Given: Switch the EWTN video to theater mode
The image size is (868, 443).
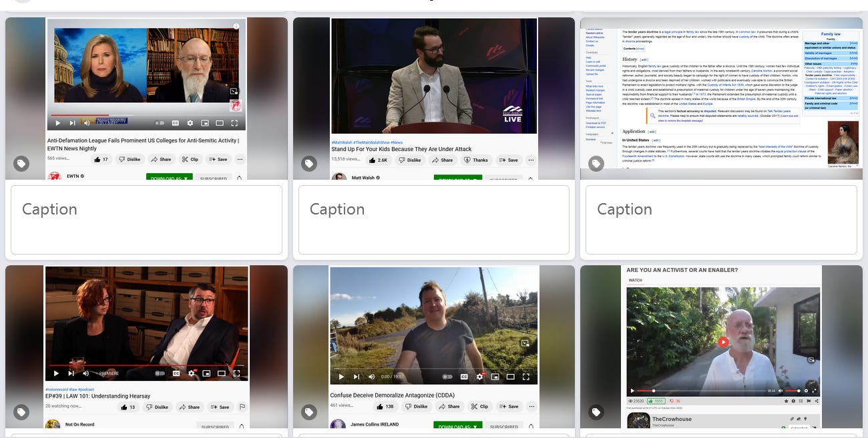Looking at the screenshot, I should (220, 123).
